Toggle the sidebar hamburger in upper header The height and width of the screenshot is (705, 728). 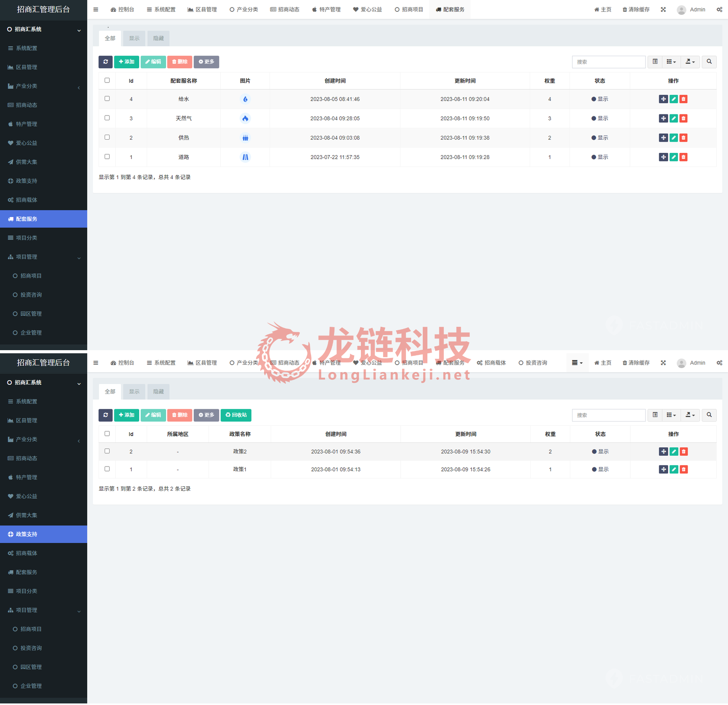click(96, 9)
